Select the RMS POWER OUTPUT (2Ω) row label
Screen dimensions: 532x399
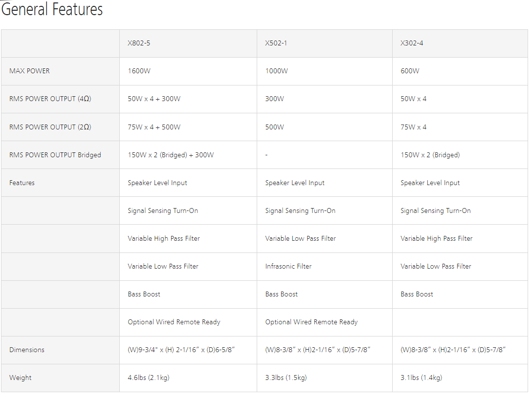50,127
